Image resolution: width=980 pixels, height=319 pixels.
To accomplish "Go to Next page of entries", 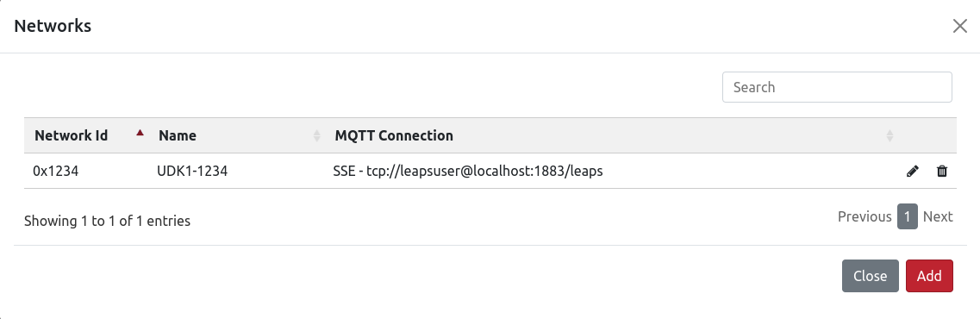I will click(x=938, y=217).
